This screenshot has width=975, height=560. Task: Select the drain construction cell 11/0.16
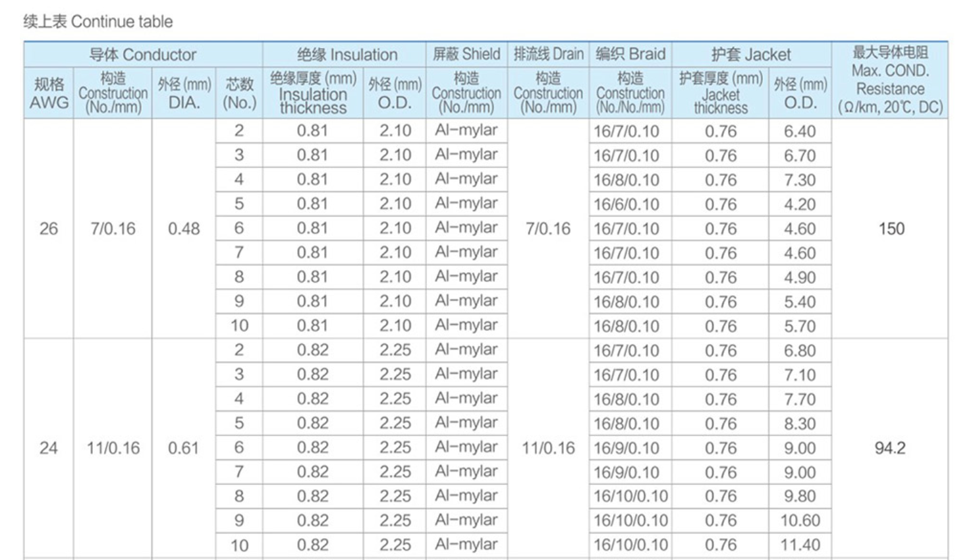pyautogui.click(x=548, y=448)
